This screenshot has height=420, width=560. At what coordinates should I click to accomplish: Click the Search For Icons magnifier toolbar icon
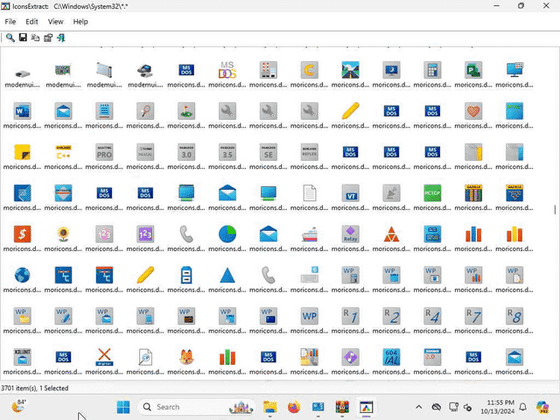coord(10,38)
